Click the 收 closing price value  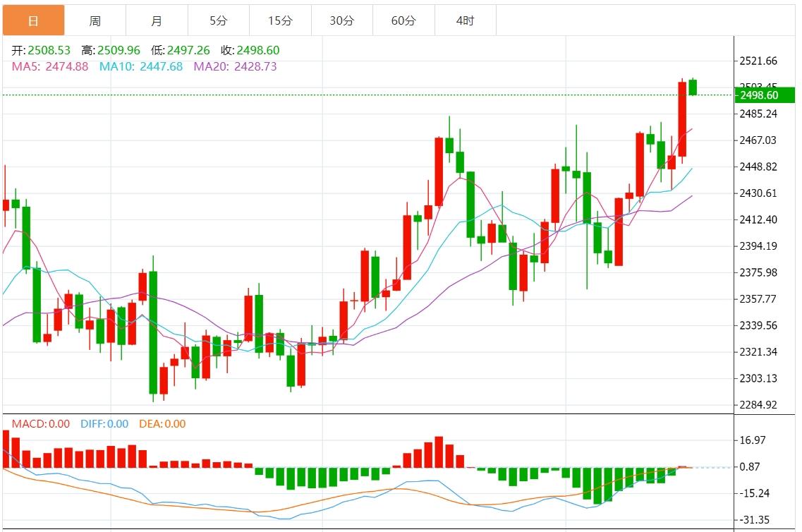(258, 51)
